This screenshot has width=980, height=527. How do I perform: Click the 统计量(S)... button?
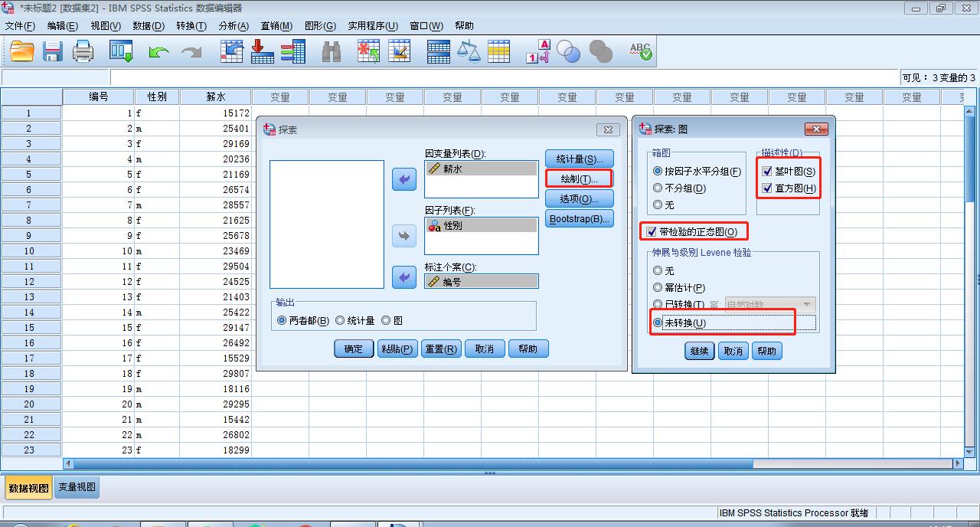coord(580,159)
